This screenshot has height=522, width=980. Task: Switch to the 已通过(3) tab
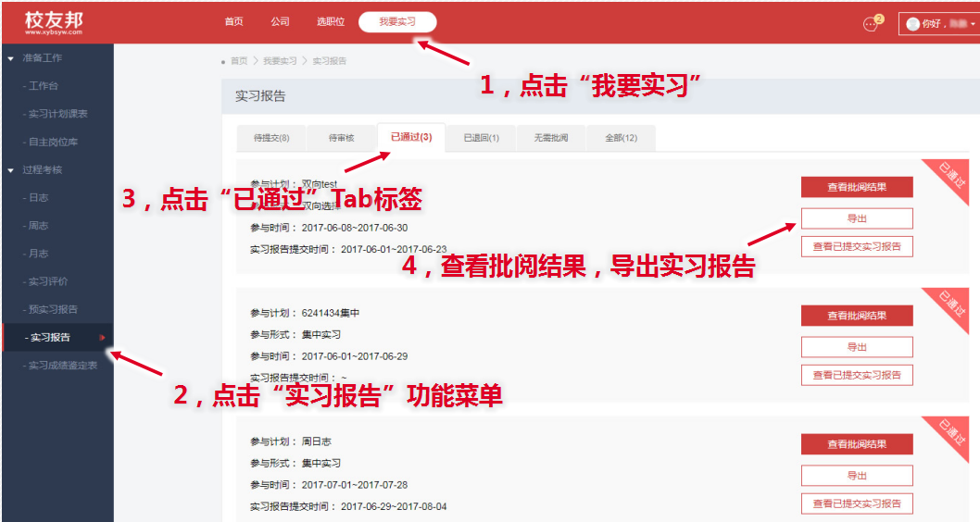coord(410,137)
